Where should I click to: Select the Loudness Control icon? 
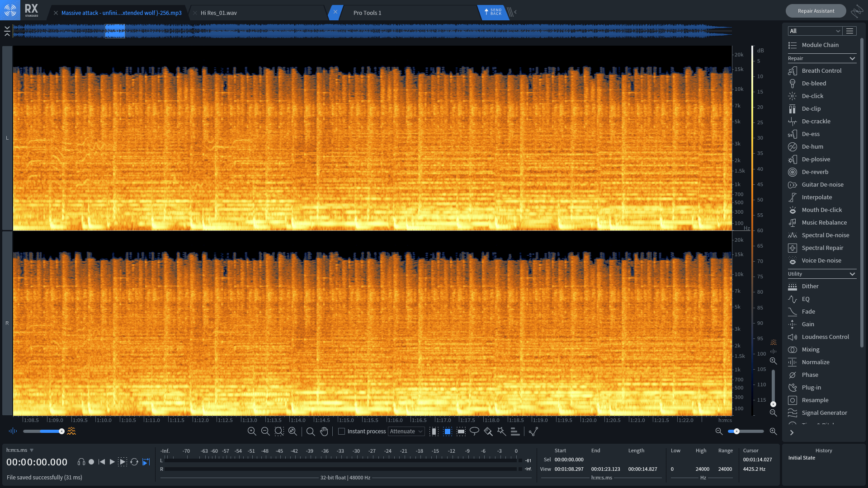pyautogui.click(x=793, y=337)
